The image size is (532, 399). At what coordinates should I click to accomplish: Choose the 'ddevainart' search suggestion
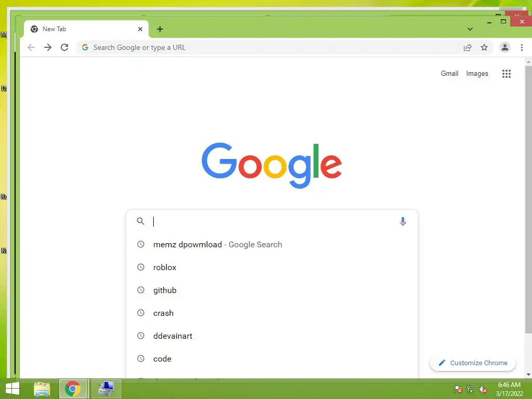[x=272, y=336]
